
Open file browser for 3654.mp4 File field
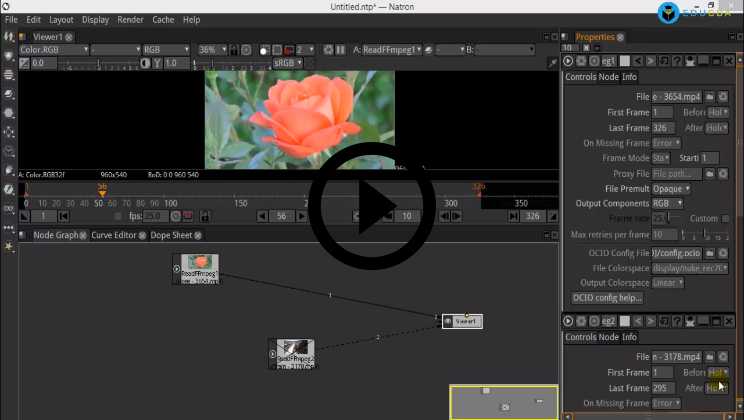pos(710,97)
